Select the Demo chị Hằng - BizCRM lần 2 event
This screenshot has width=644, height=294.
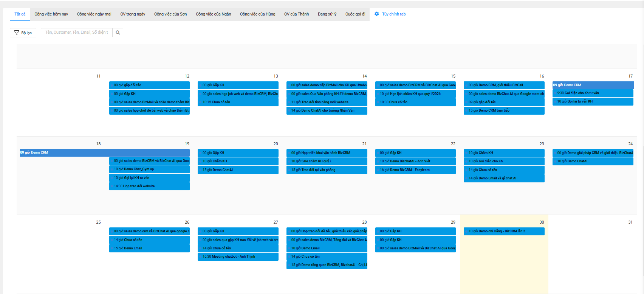click(504, 231)
